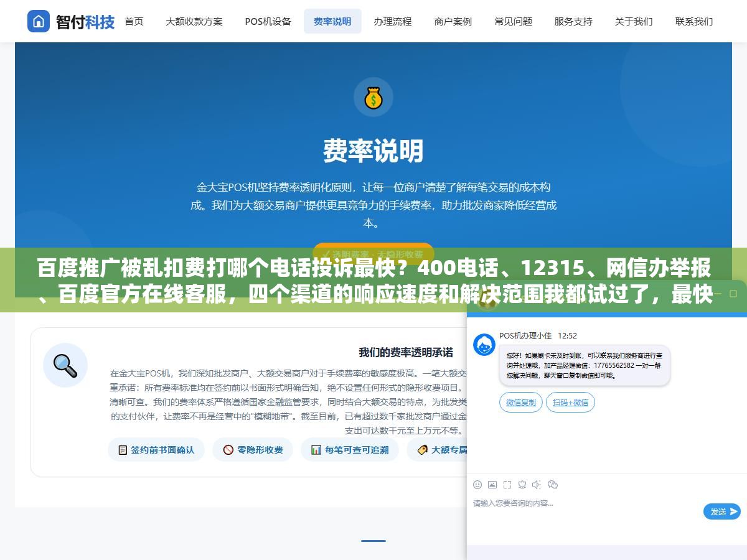Viewport: 747px width, 560px height.
Task: Click the 零隐形收费 badge
Action: (253, 449)
